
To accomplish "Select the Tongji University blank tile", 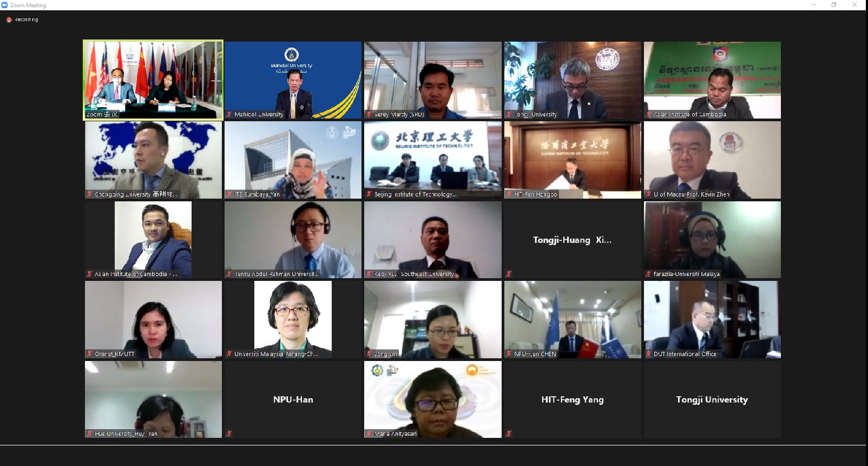I will [712, 399].
